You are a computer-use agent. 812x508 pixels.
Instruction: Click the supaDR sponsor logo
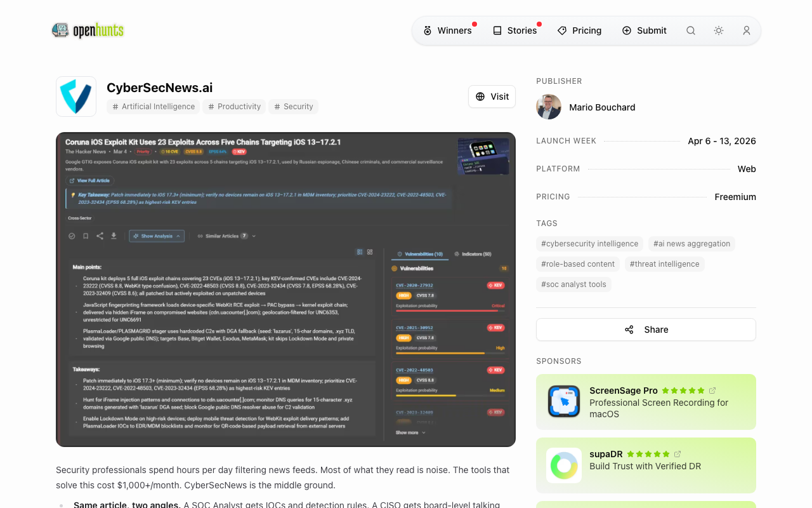(x=564, y=465)
